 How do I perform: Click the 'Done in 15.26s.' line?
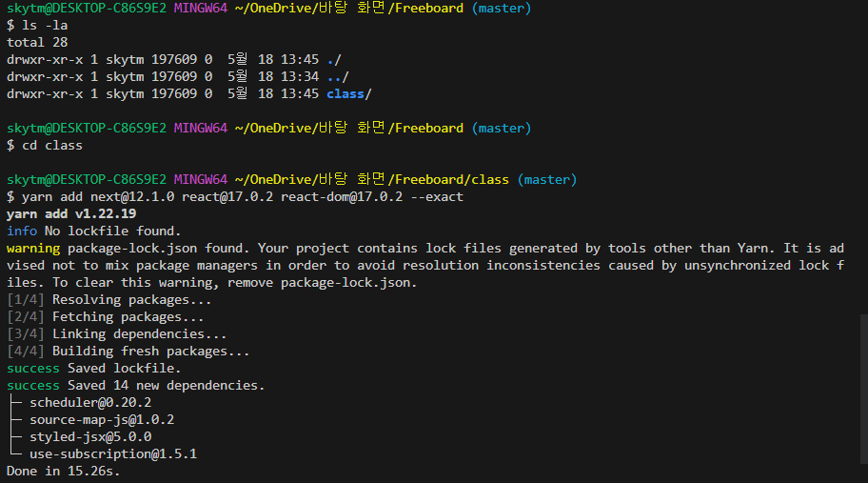(x=63, y=472)
